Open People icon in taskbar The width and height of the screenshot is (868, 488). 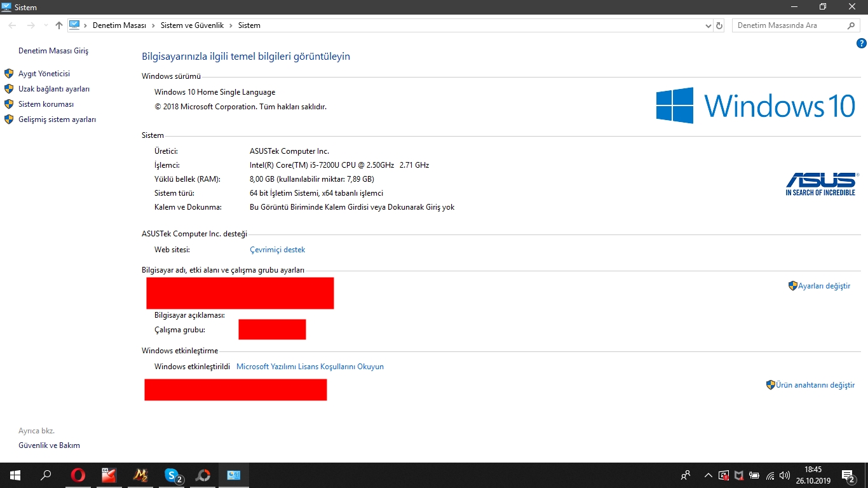tap(686, 475)
